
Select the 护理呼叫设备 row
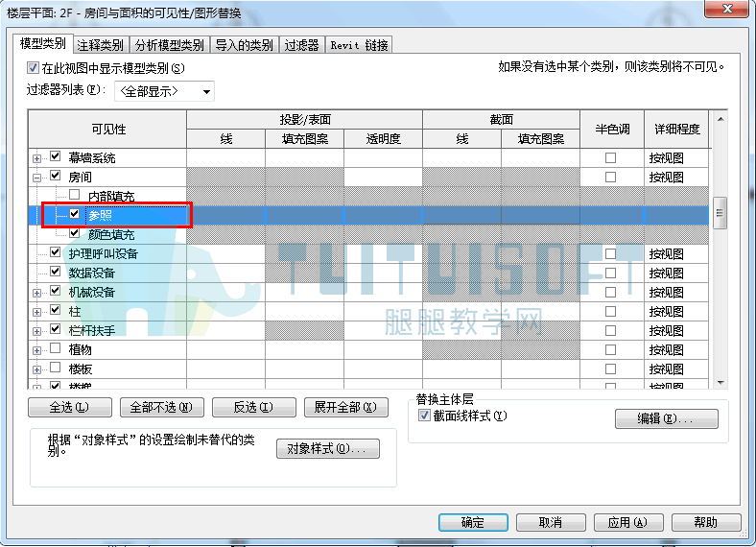point(368,253)
